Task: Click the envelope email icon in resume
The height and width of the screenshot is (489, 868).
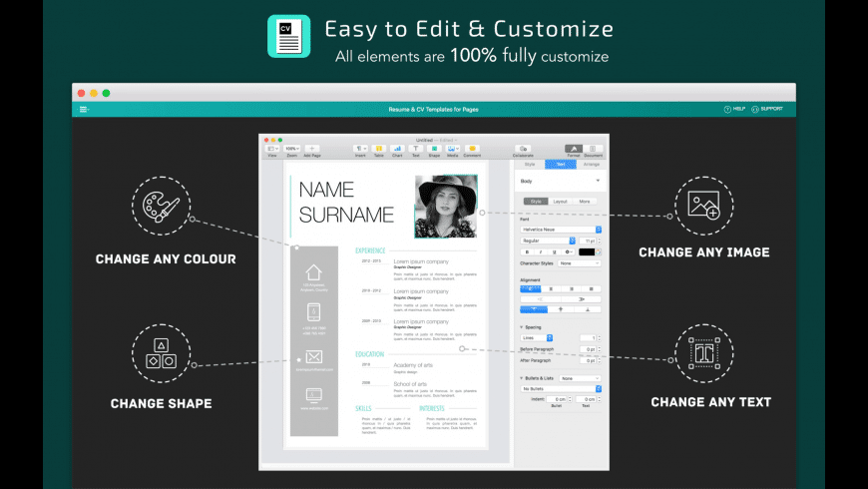Action: 314,357
